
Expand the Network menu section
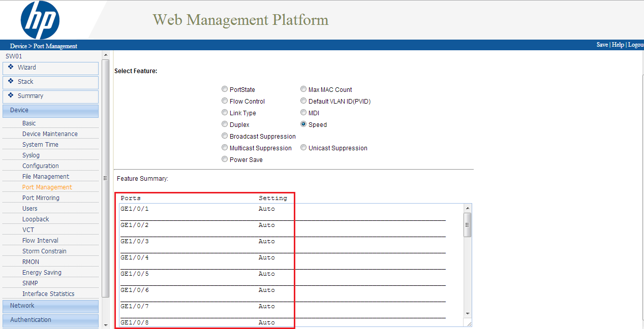click(50, 306)
